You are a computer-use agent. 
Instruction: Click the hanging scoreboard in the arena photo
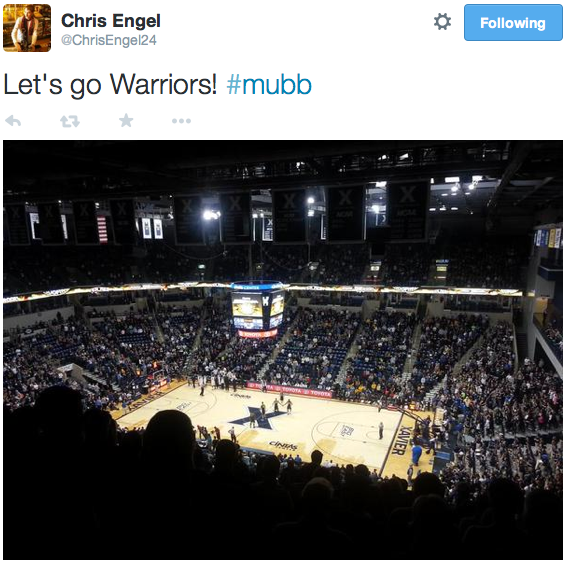[258, 309]
